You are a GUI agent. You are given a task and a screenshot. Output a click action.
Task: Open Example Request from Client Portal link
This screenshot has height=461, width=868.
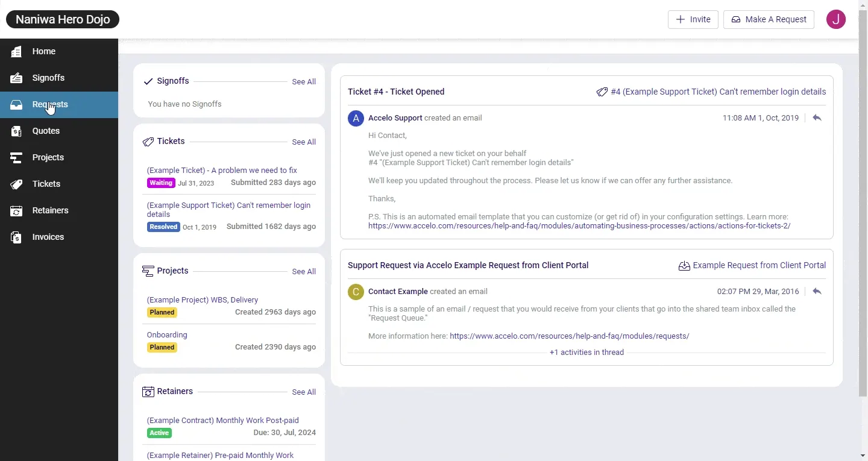759,266
